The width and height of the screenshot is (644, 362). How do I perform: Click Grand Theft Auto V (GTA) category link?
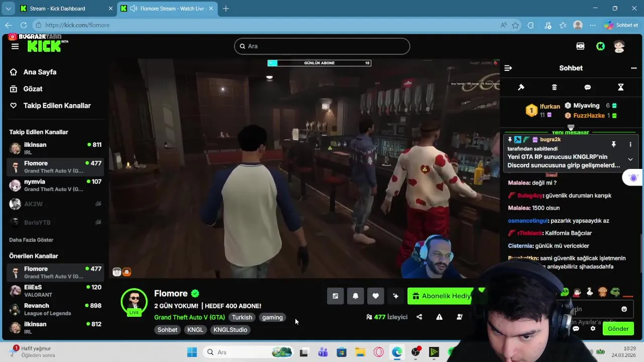(x=190, y=317)
